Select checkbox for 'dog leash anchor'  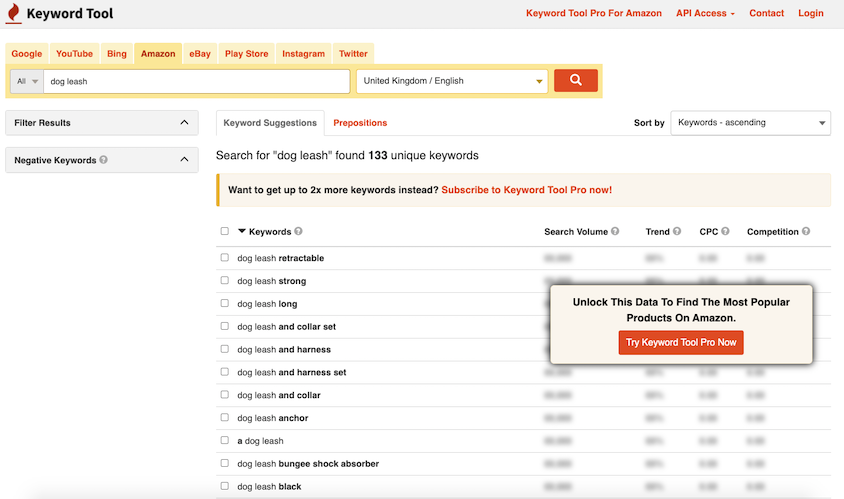[x=225, y=418]
